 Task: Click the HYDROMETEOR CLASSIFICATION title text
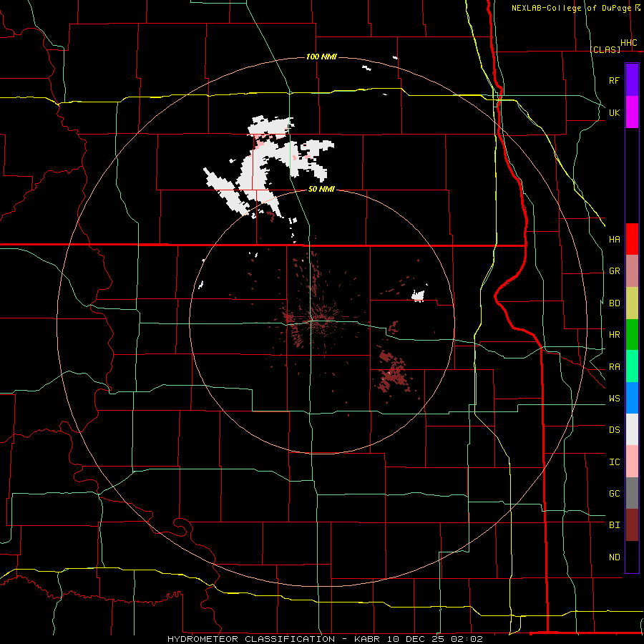251,639
